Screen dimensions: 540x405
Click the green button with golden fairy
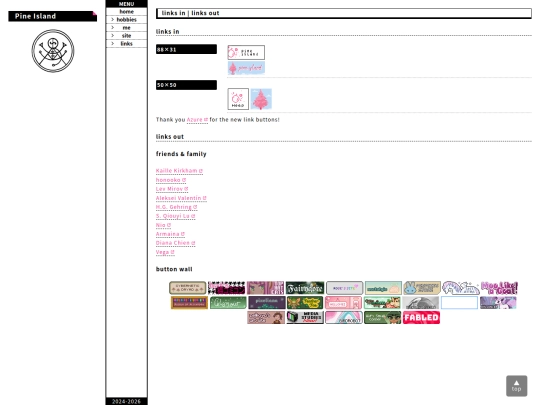[x=305, y=303]
